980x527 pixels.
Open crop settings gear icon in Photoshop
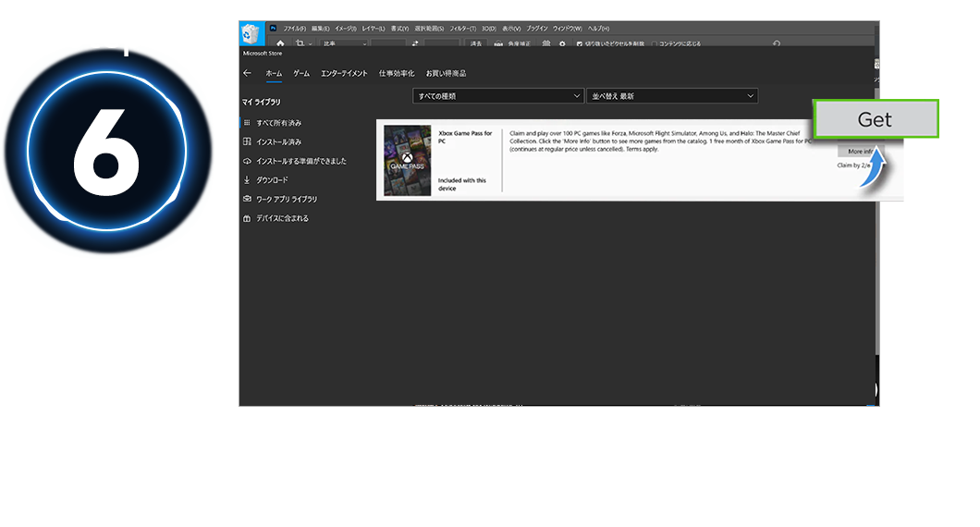point(562,43)
